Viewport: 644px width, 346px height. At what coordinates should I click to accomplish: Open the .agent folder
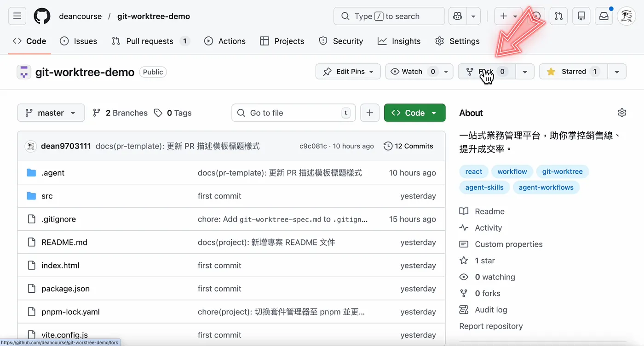coord(53,173)
